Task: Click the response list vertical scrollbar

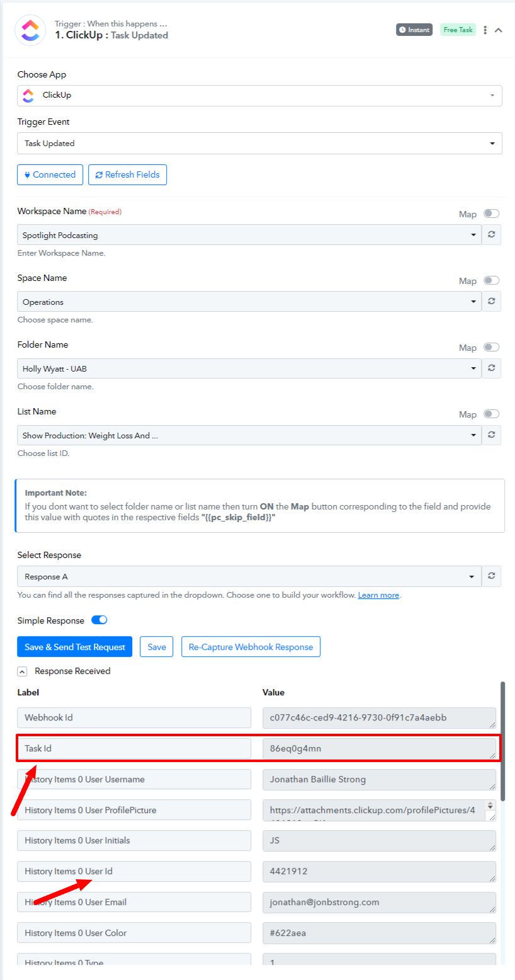Action: [502, 741]
